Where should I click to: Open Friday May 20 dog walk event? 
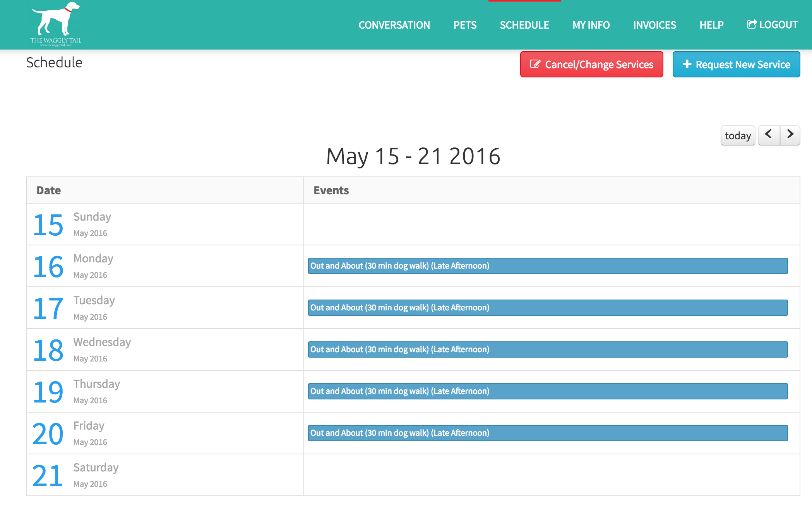tap(548, 433)
